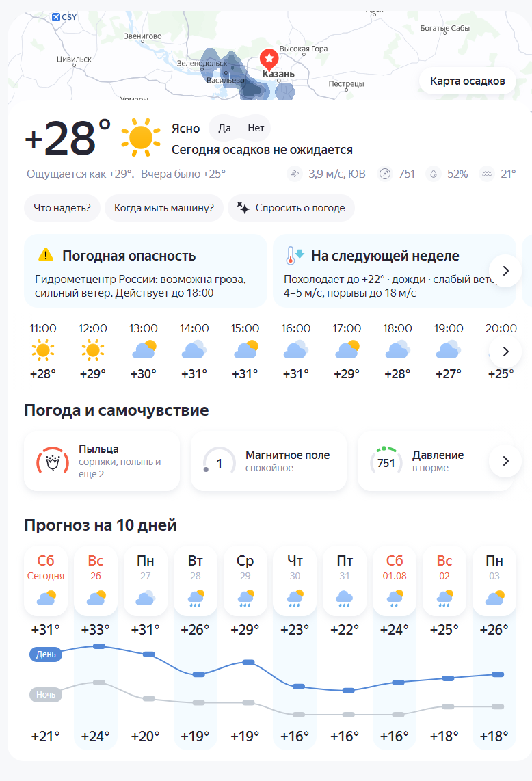532x781 pixels.
Task: Click the red Kazan location pin on map
Action: (x=269, y=59)
